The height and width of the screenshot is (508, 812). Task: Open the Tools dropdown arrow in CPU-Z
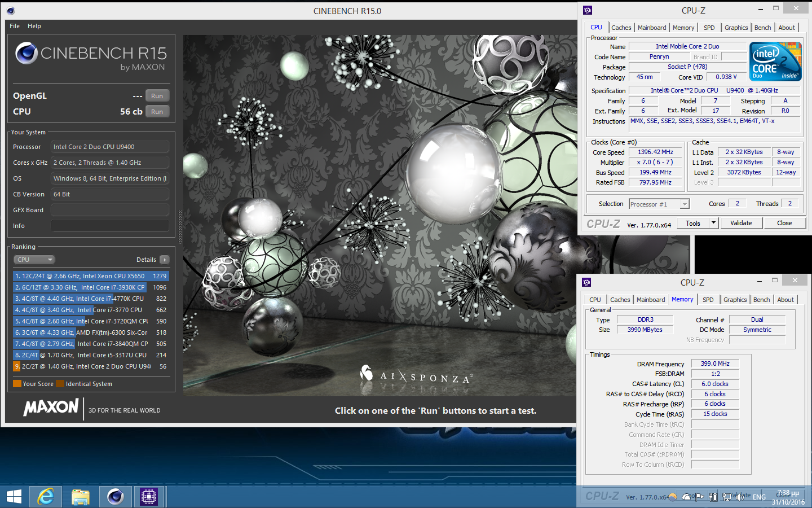(713, 223)
